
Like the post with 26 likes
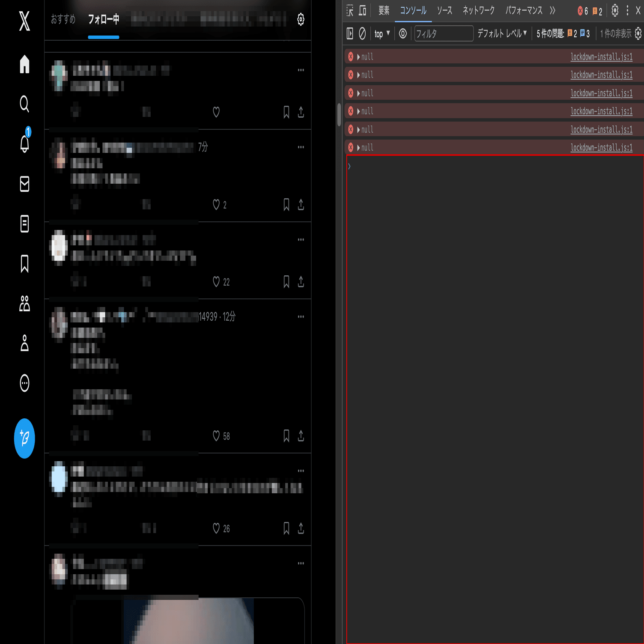(x=216, y=529)
